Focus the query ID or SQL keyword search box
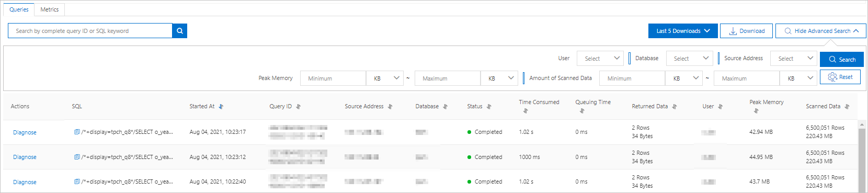The height and width of the screenshot is (193, 868). (x=90, y=31)
